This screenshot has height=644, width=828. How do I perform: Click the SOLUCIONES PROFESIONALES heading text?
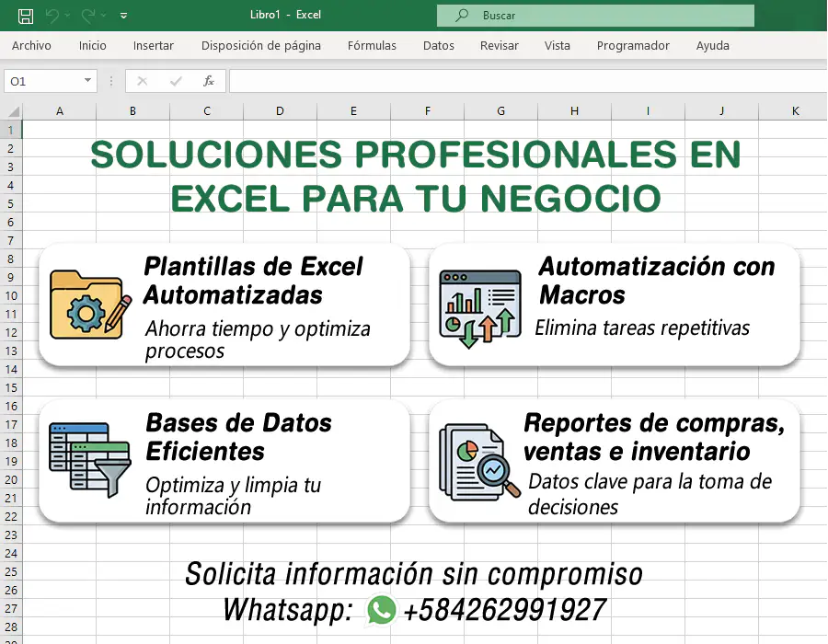416,177
